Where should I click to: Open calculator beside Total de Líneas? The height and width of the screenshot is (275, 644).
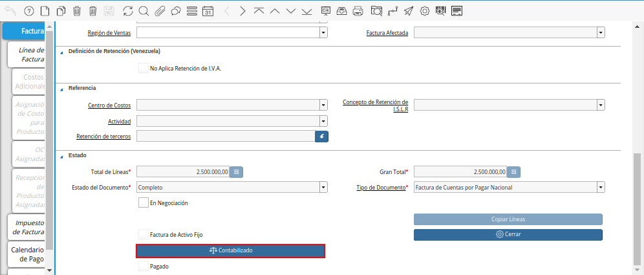coord(236,172)
